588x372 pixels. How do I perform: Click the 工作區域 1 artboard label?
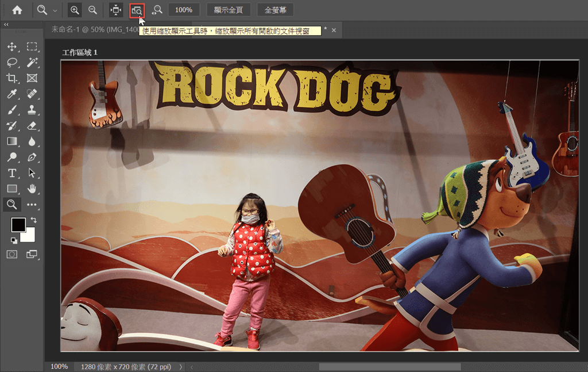79,52
